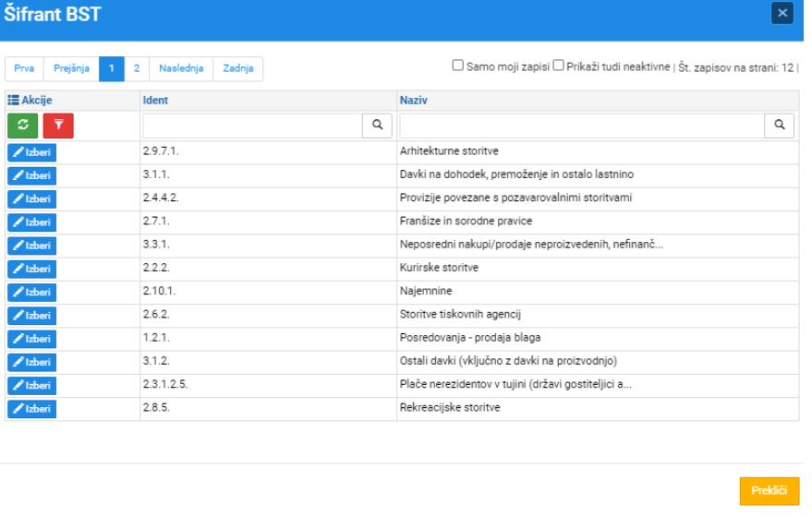
Task: Focus the Naziv filter input field
Action: 582,126
